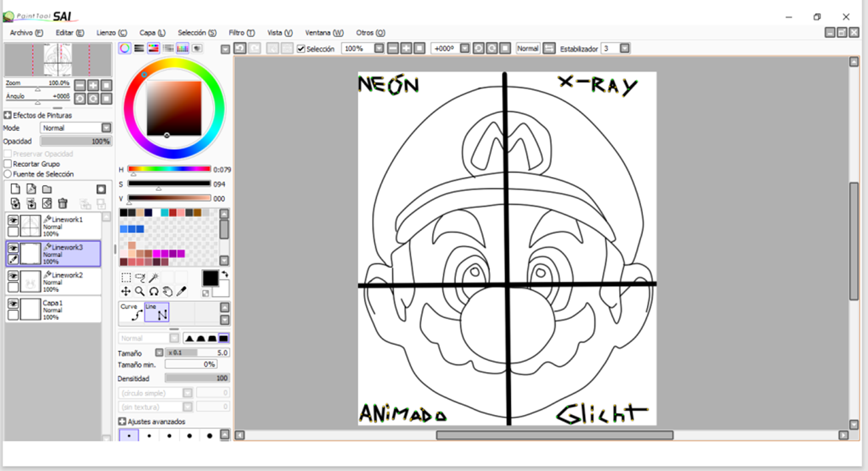868x471 pixels.
Task: Open the Vista menu
Action: coord(280,32)
